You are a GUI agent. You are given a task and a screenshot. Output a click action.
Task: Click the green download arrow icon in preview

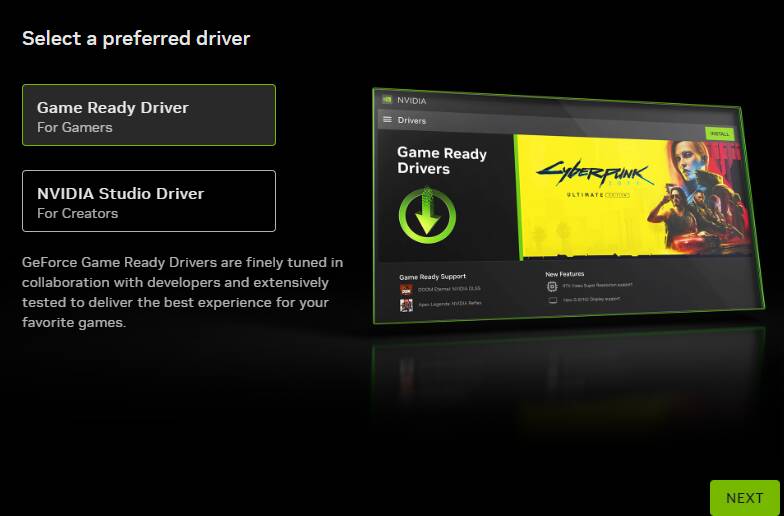point(427,215)
